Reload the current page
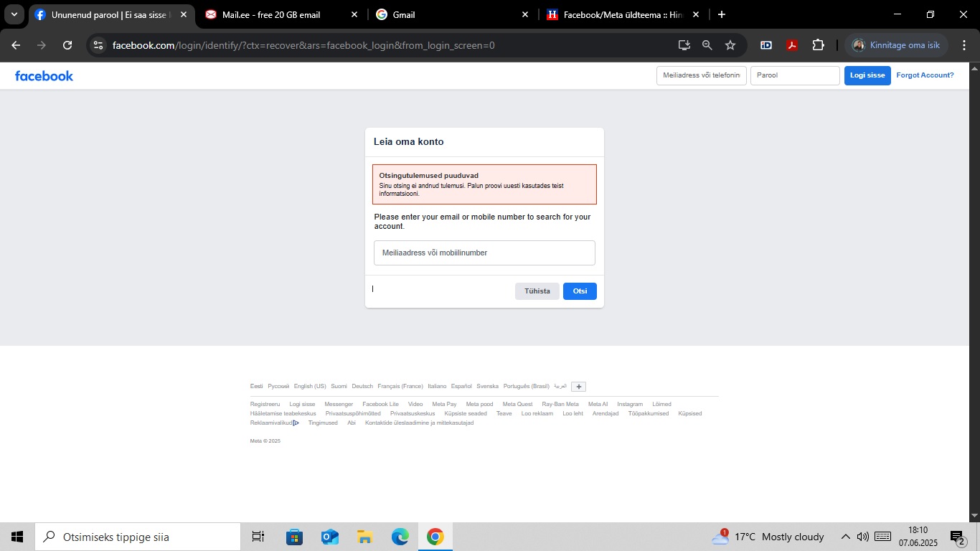Image resolution: width=980 pixels, height=551 pixels. pyautogui.click(x=67, y=45)
